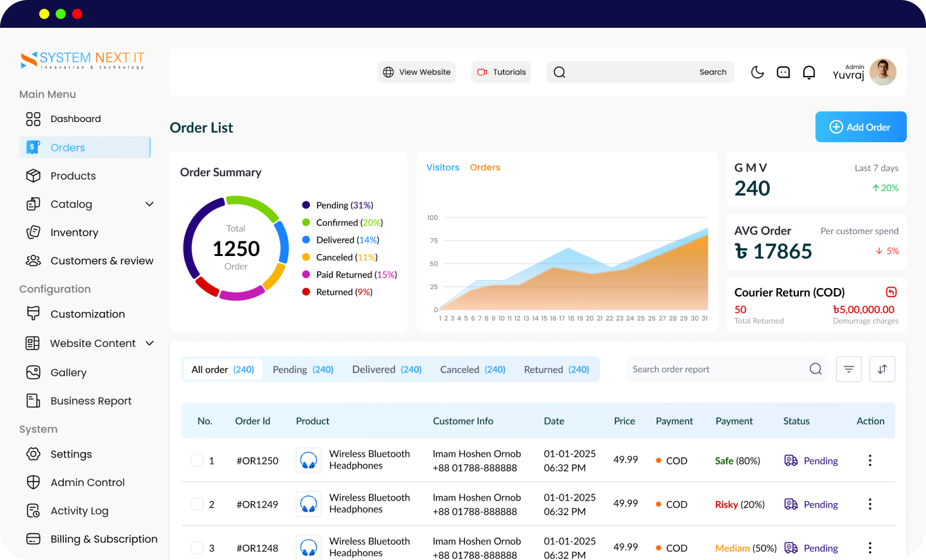
Task: Click Mediam (50%) payment label
Action: pos(746,548)
